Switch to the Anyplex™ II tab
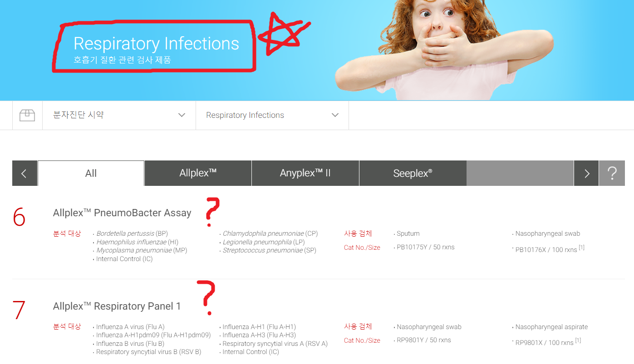The width and height of the screenshot is (634, 364). (305, 173)
